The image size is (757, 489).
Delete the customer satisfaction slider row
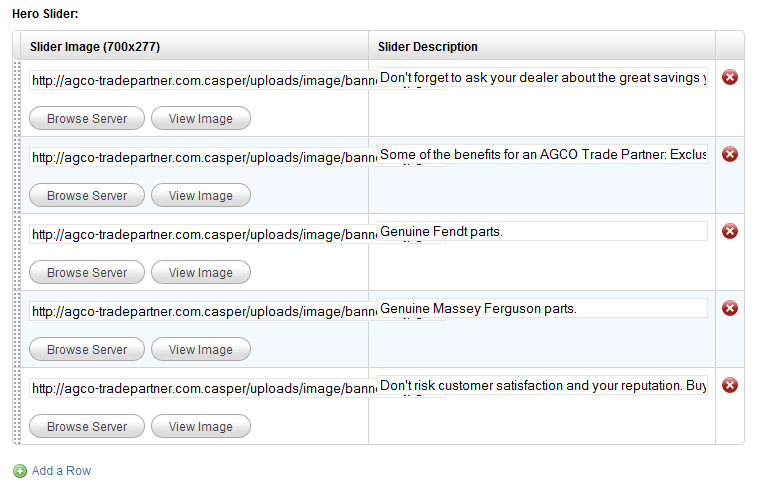click(x=729, y=385)
